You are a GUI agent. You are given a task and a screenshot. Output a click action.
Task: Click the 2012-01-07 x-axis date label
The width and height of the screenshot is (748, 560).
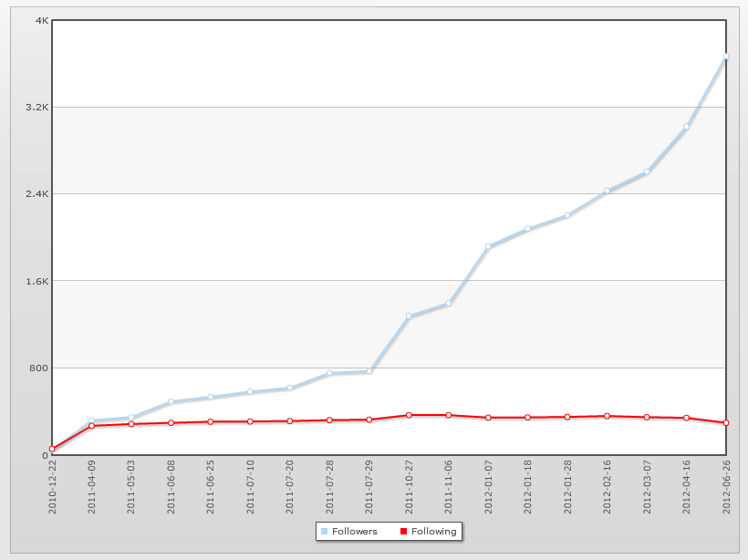pos(488,486)
